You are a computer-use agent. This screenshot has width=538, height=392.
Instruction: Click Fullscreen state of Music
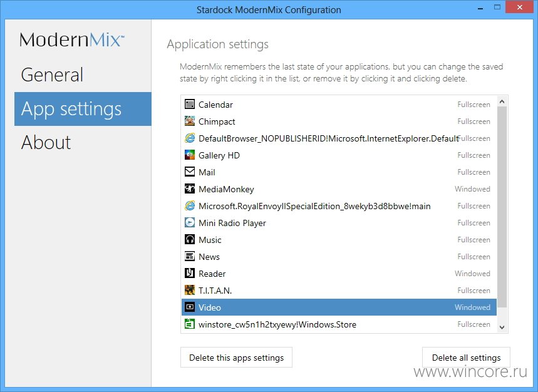tap(474, 240)
